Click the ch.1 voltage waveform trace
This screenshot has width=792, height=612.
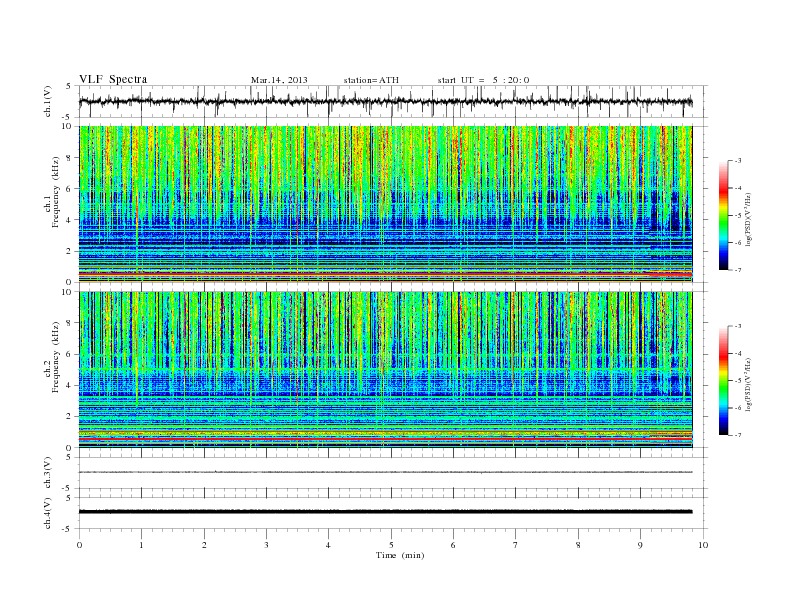tap(386, 101)
